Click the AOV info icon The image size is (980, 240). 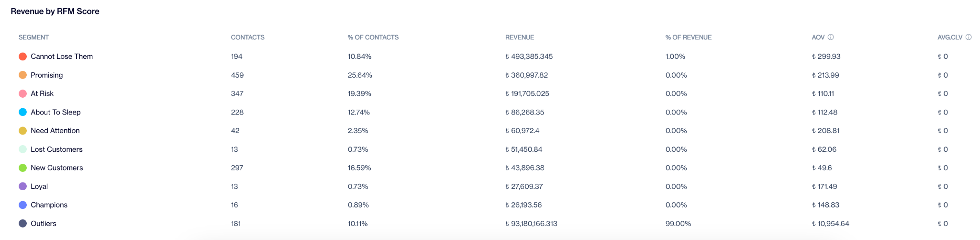click(831, 37)
